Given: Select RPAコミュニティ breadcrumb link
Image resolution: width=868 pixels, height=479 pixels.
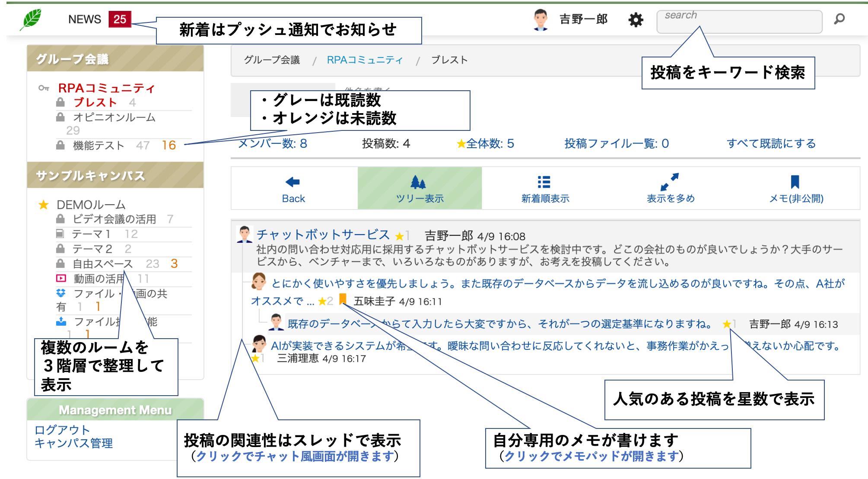Looking at the screenshot, I should click(x=364, y=60).
